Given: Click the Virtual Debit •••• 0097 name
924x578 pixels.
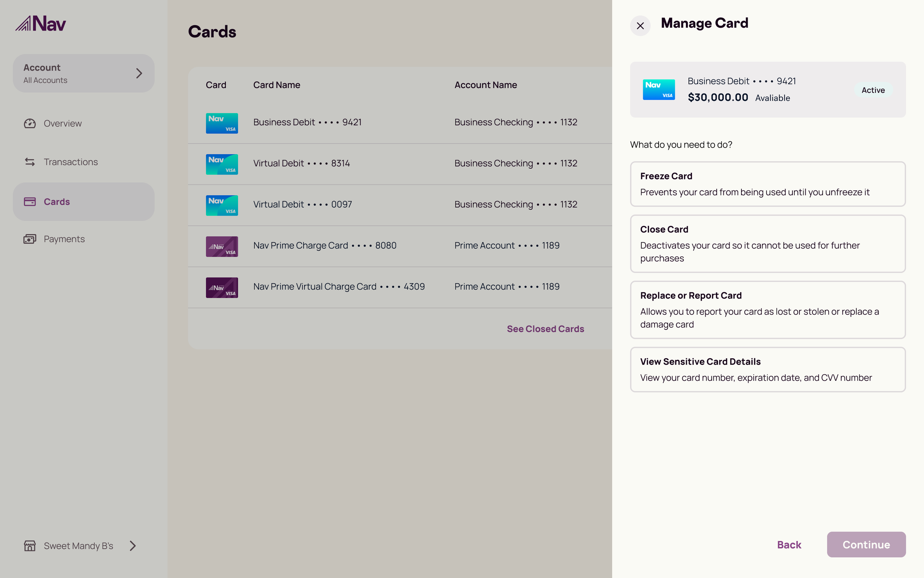Looking at the screenshot, I should [x=303, y=205].
